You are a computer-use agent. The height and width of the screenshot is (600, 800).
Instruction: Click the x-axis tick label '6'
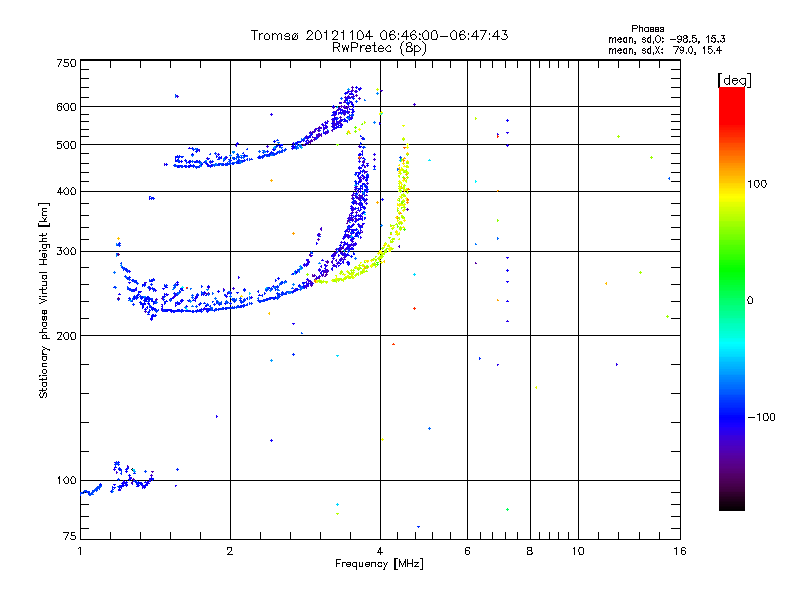coord(467,551)
